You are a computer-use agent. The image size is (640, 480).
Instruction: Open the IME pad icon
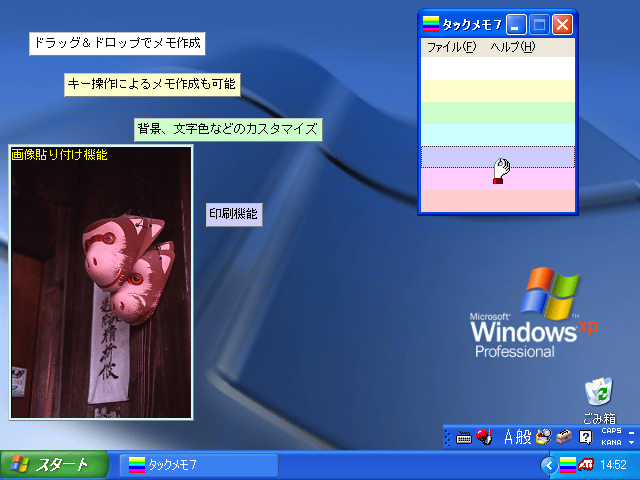click(x=543, y=438)
